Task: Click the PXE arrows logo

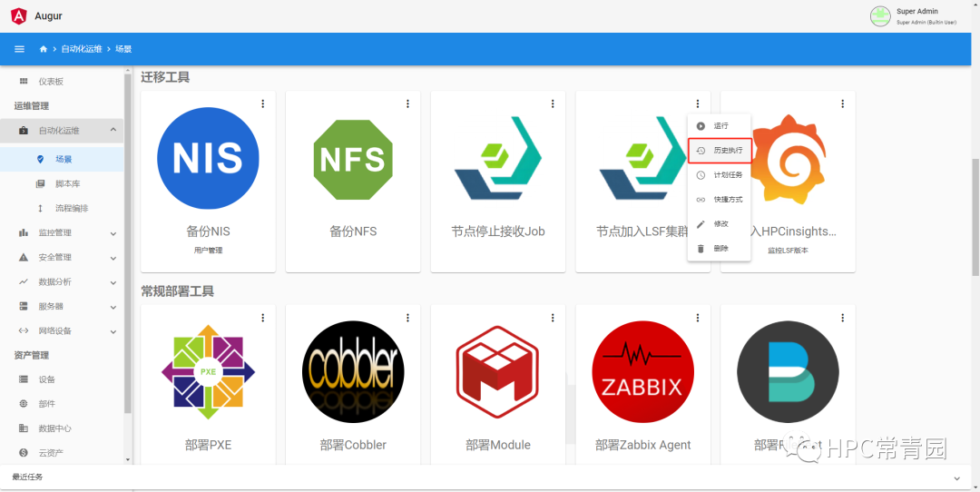Action: click(x=208, y=372)
